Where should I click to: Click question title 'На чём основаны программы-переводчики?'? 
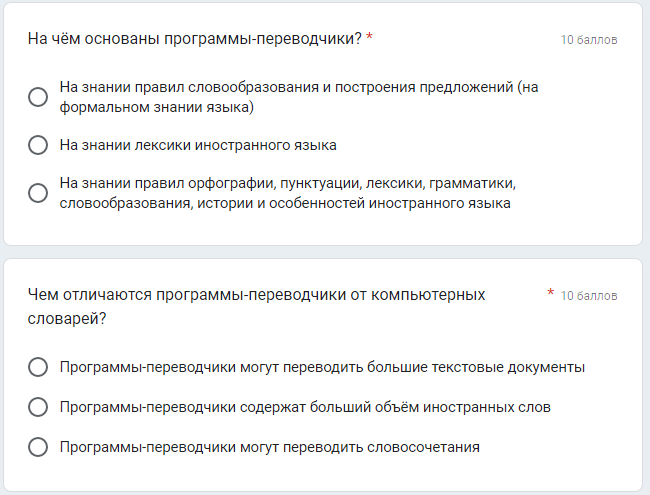[194, 39]
